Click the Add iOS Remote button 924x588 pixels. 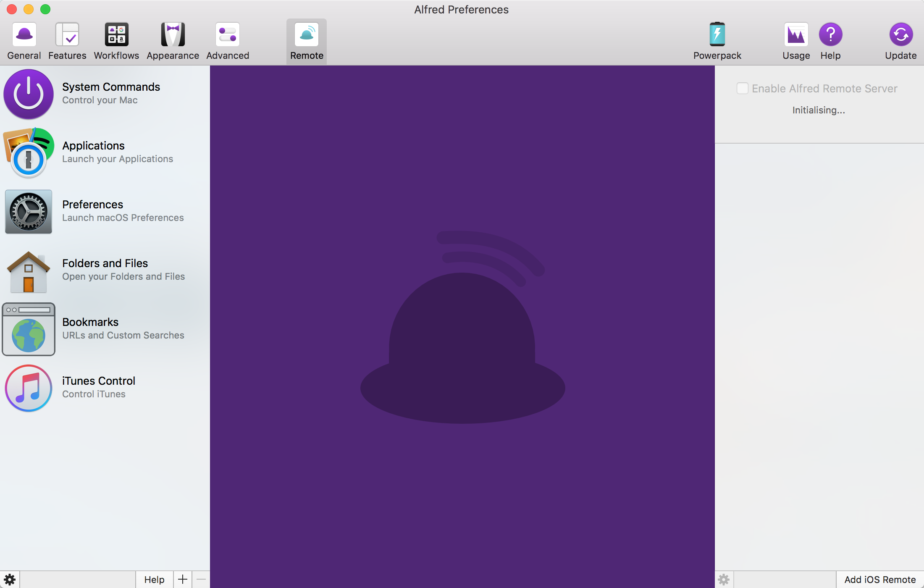click(x=879, y=579)
